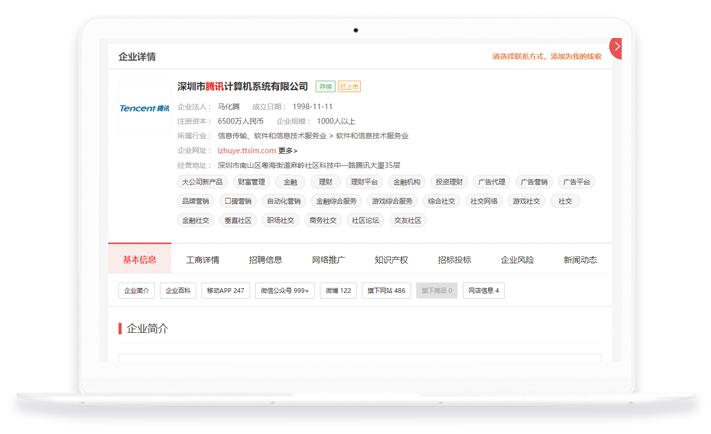Select the 投资理财 tag

(450, 182)
